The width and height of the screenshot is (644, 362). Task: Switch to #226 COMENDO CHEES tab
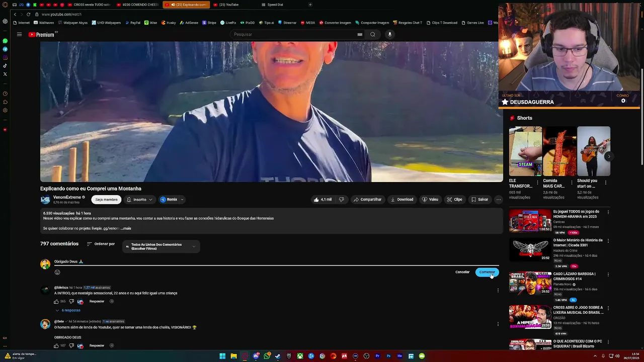click(138, 5)
